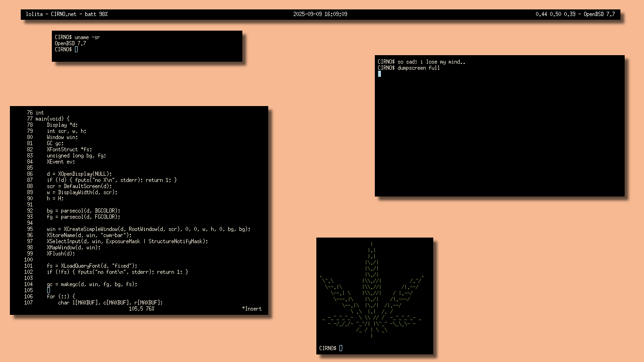Click the XLoadQueryFont "fixed" line
The width and height of the screenshot is (644, 362).
(x=92, y=266)
